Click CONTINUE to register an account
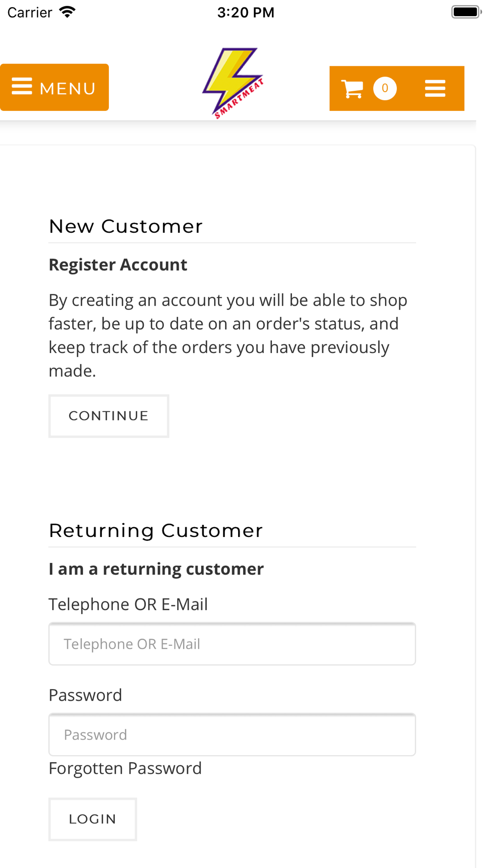Viewport: 488px width, 868px height. point(109,416)
